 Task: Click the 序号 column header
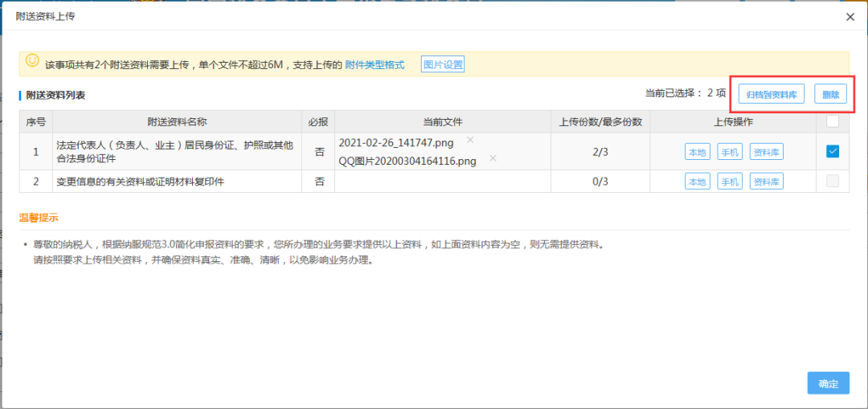(36, 121)
